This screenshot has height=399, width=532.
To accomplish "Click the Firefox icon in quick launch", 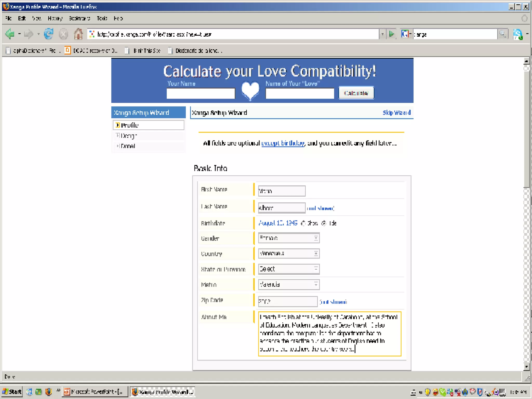I will coord(49,391).
